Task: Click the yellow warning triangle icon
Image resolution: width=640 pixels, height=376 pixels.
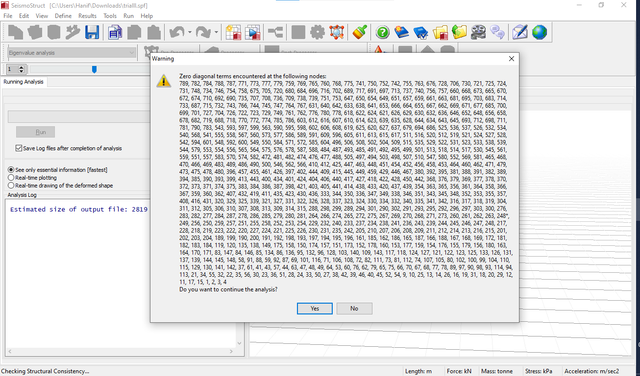Action: pyautogui.click(x=164, y=80)
